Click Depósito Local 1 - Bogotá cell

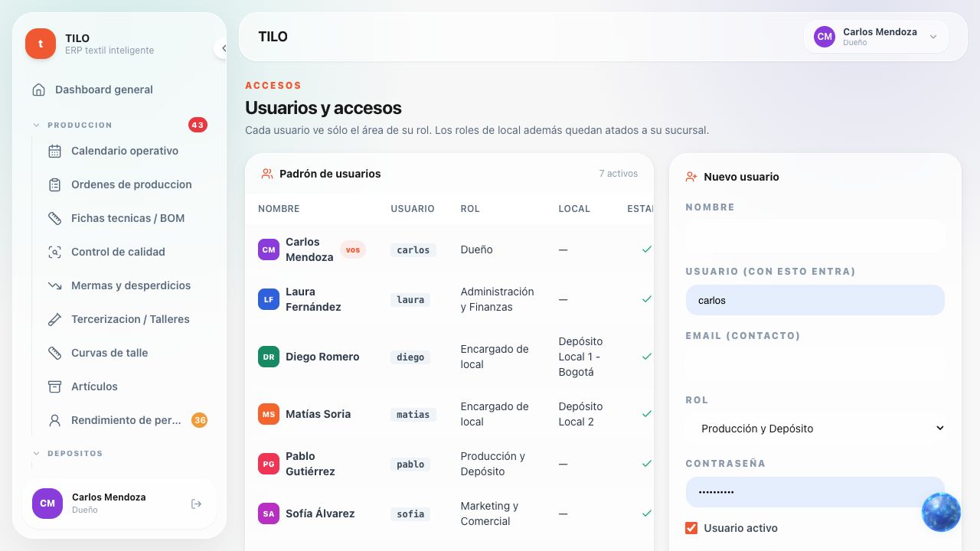point(581,357)
